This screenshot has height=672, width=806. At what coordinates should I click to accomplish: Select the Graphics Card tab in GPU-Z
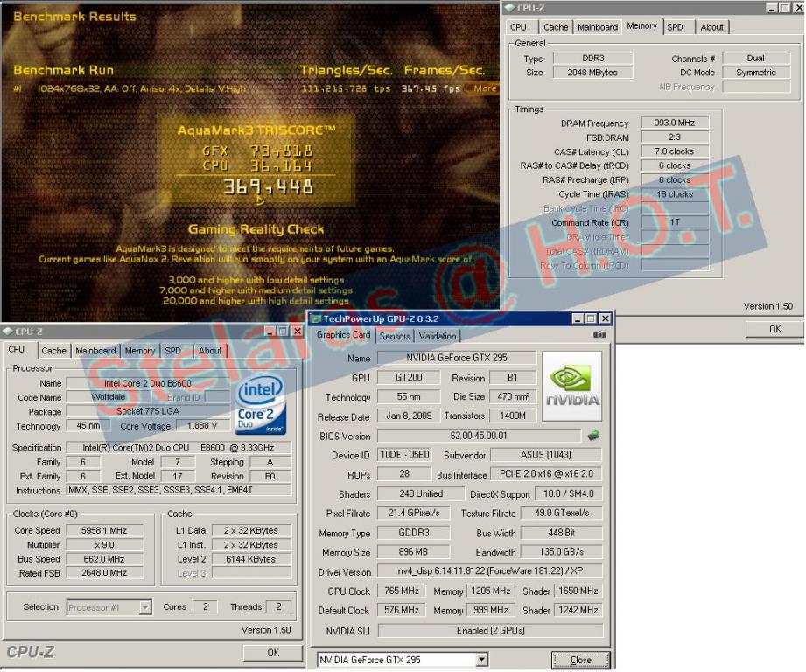343,334
